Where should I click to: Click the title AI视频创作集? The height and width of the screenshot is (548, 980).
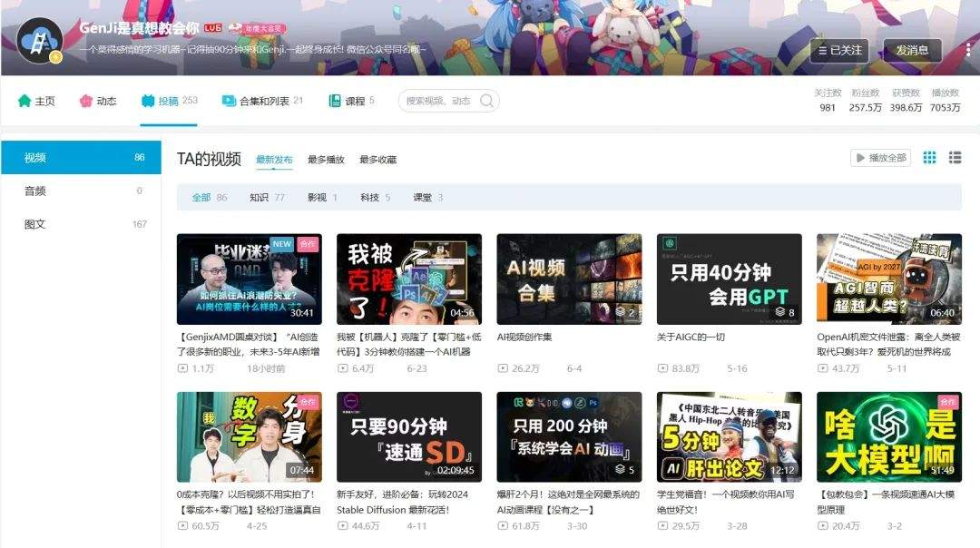(x=524, y=337)
